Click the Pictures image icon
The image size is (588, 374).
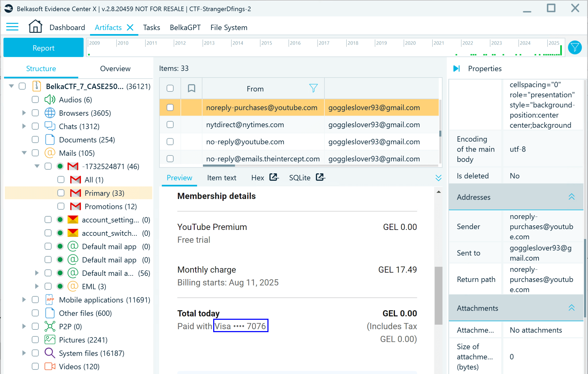click(50, 340)
